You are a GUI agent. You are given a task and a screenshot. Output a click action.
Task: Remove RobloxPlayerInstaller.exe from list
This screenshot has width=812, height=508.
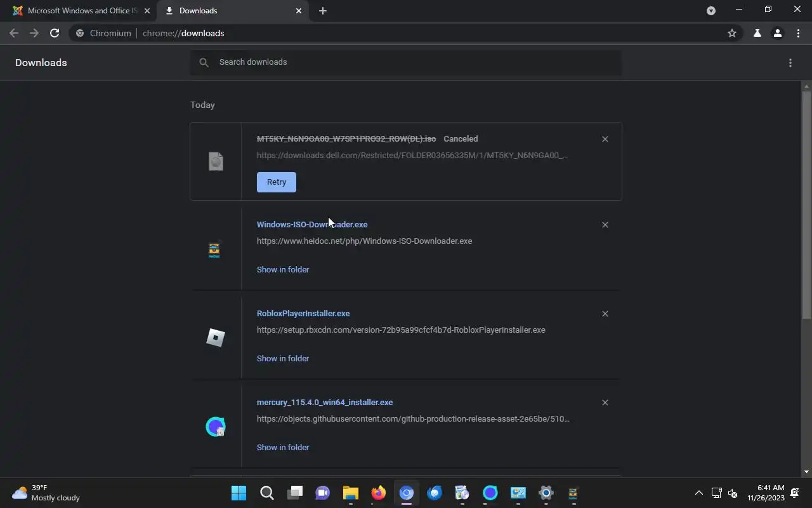[605, 314]
